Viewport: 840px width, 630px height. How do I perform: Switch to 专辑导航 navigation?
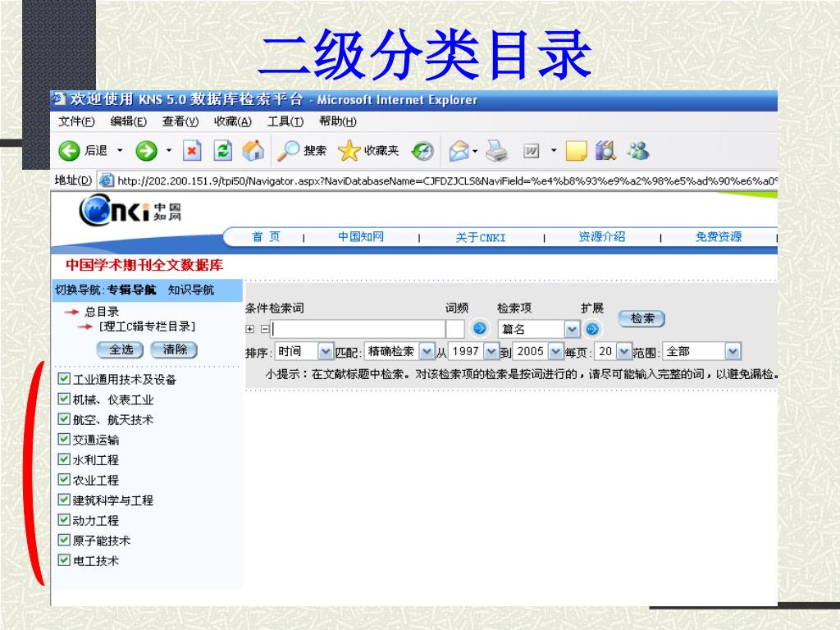(132, 290)
